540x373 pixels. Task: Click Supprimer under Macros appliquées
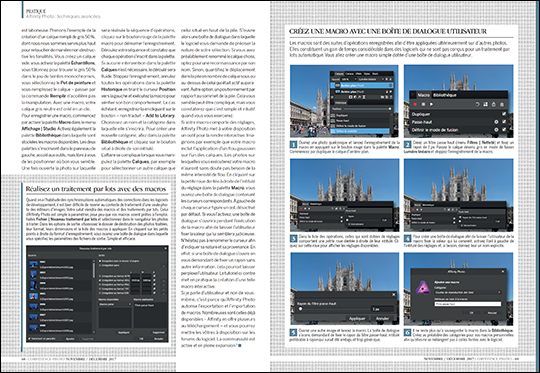159,332
